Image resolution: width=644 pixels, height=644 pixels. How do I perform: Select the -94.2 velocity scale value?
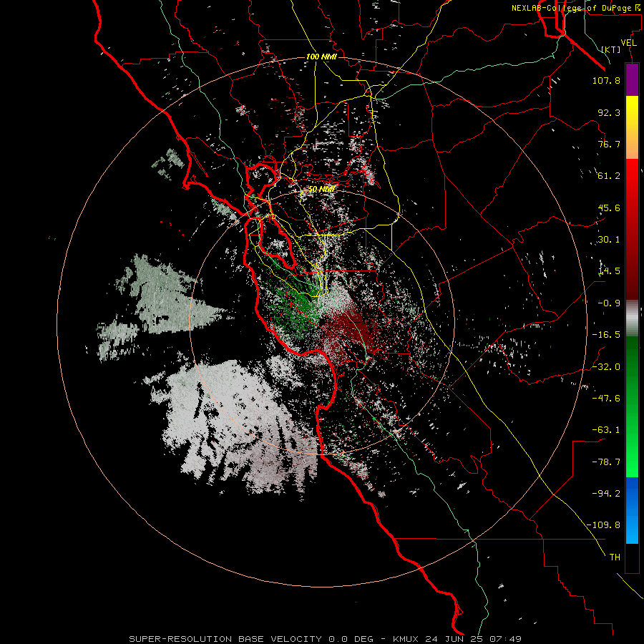606,494
